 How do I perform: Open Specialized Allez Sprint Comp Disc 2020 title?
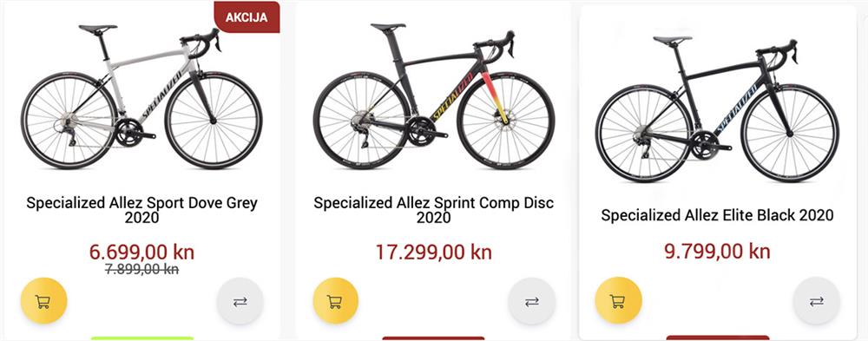click(433, 210)
